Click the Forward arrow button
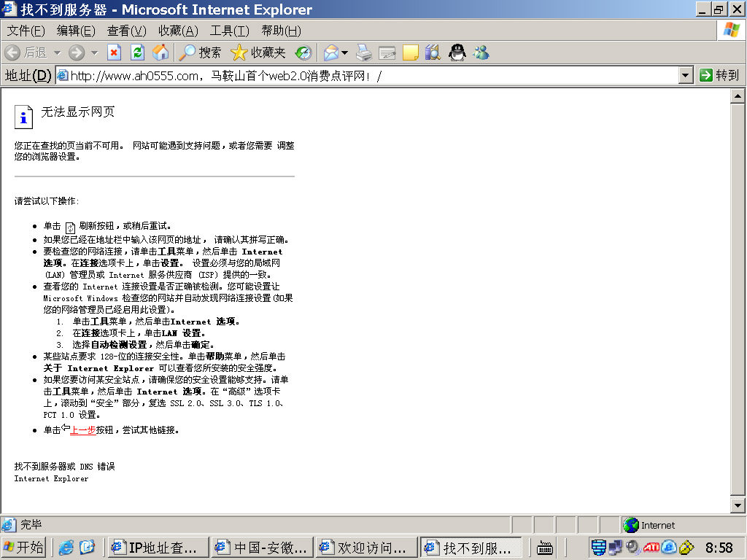Image resolution: width=747 pixels, height=560 pixels. click(77, 52)
